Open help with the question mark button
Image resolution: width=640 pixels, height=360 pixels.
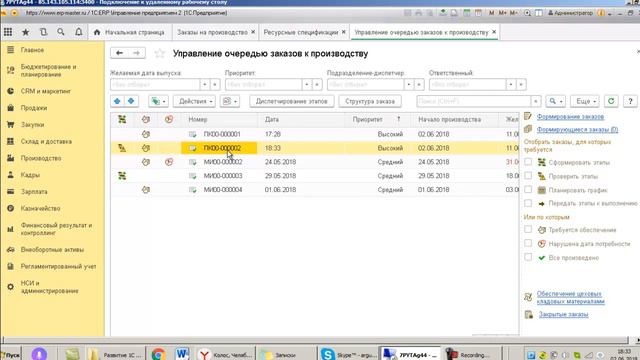[630, 101]
